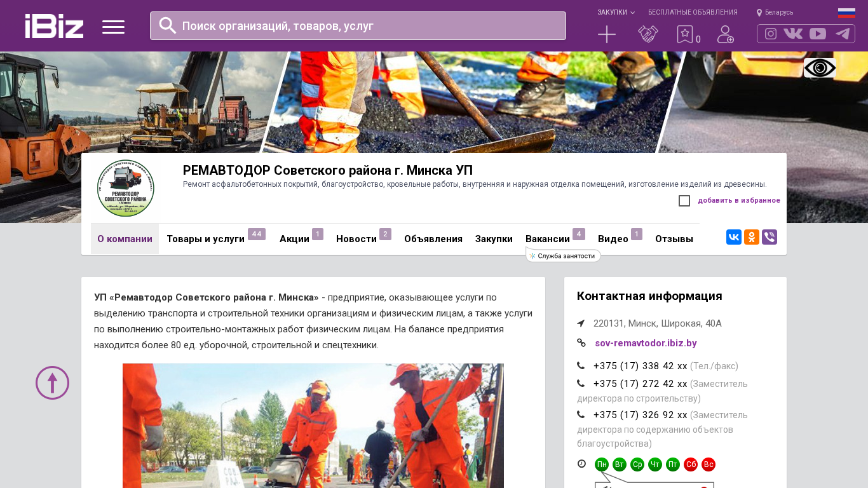The width and height of the screenshot is (868, 488).
Task: Check the 'добавить в избранное' checkbox
Action: pos(684,201)
